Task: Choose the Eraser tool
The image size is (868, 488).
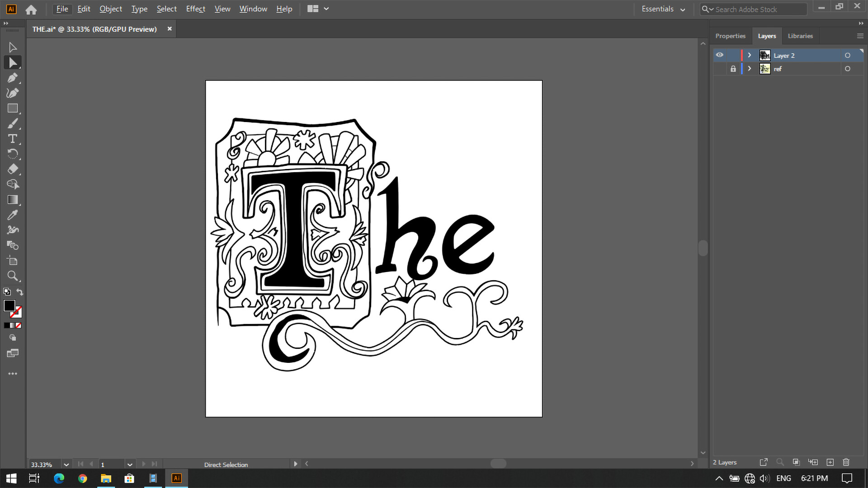Action: pyautogui.click(x=13, y=169)
